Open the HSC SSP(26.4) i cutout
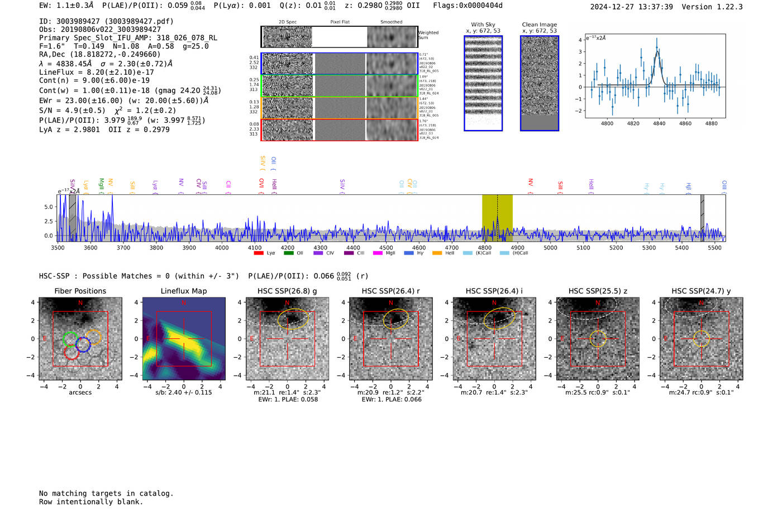Image resolution: width=782 pixels, height=532 pixels. point(494,339)
